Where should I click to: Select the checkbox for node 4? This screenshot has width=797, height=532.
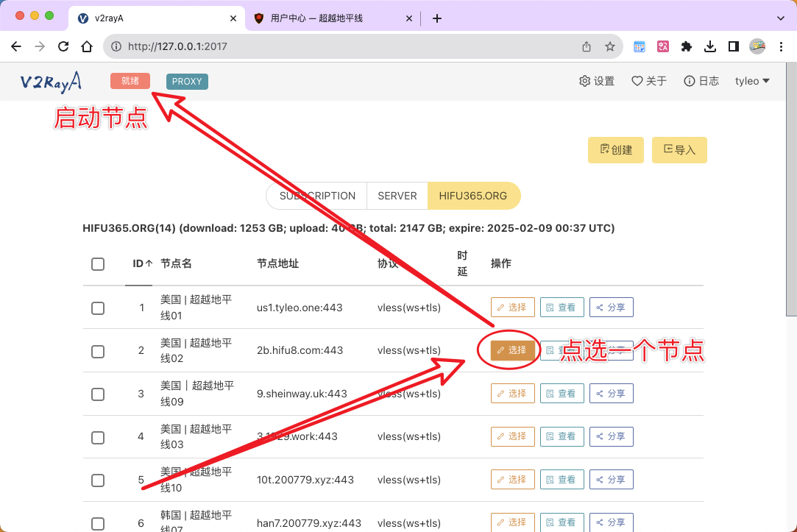98,437
